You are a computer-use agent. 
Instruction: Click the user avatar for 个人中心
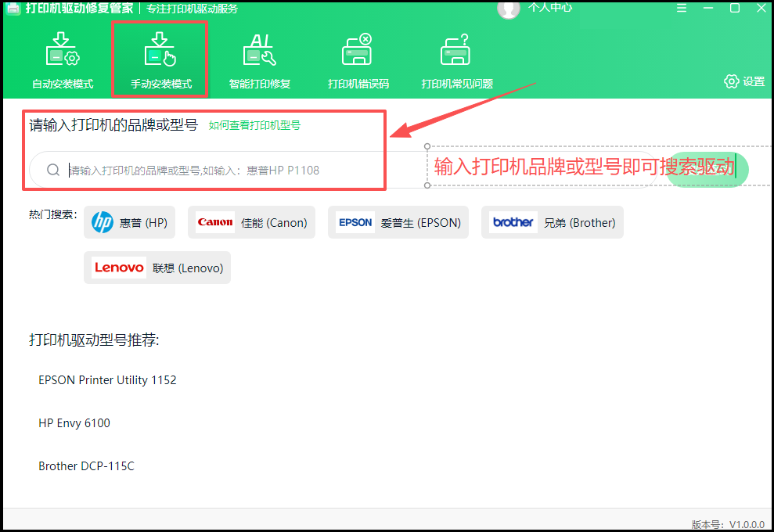509,9
